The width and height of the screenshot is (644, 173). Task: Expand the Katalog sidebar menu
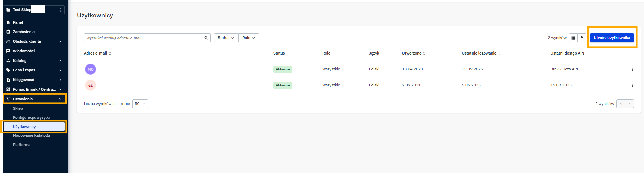click(34, 61)
